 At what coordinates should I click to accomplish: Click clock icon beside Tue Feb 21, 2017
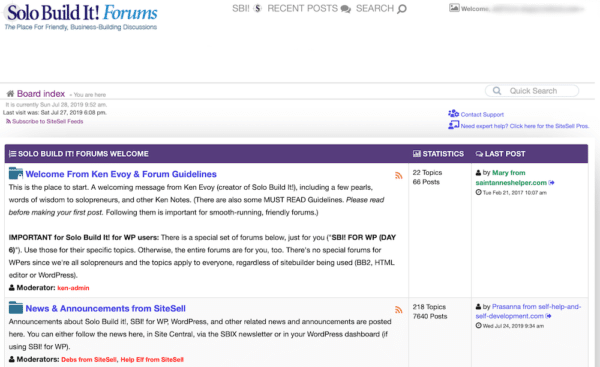point(478,192)
